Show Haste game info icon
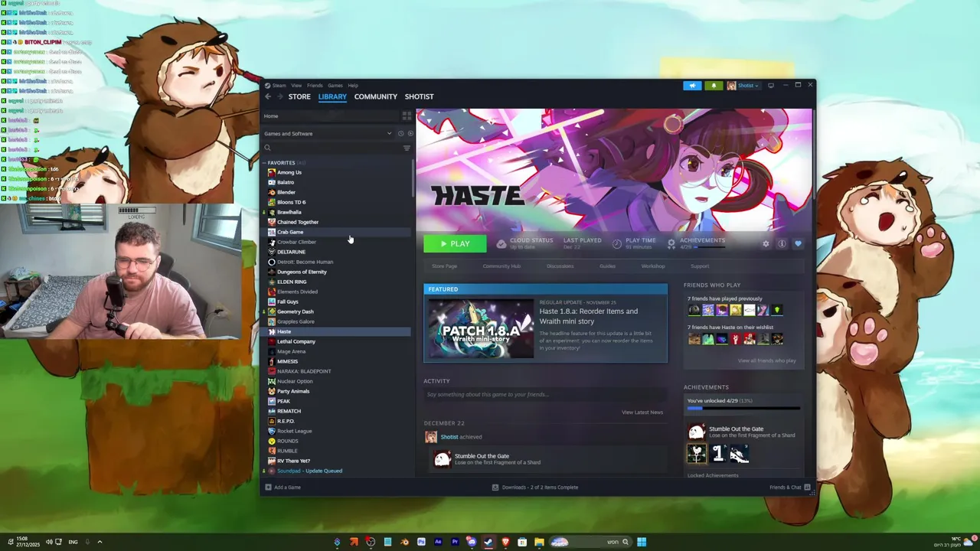The height and width of the screenshot is (551, 980). (x=782, y=244)
